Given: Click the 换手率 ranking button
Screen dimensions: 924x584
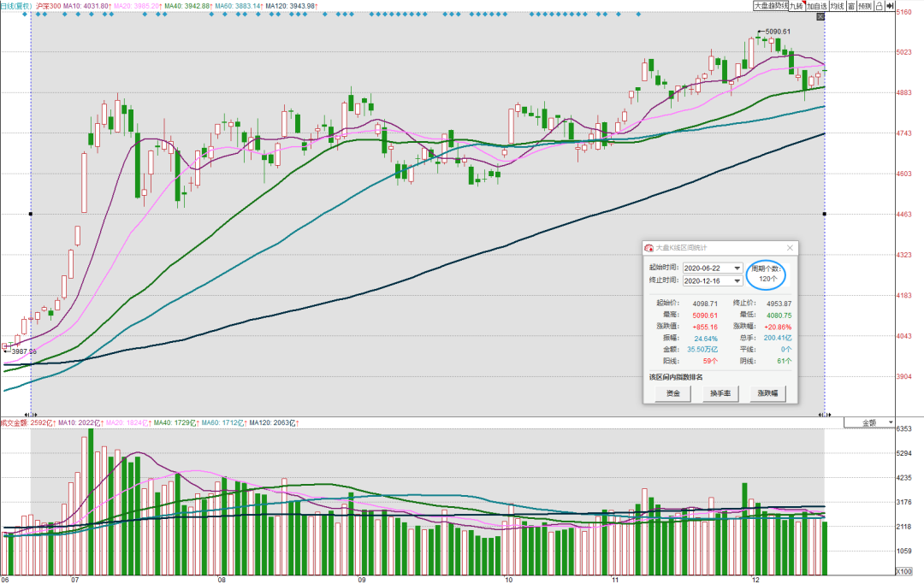Looking at the screenshot, I should (x=720, y=393).
